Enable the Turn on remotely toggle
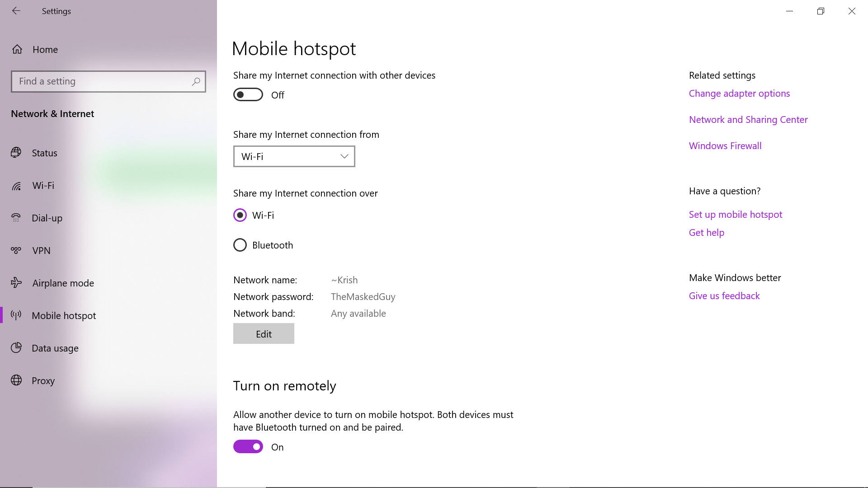 [247, 446]
